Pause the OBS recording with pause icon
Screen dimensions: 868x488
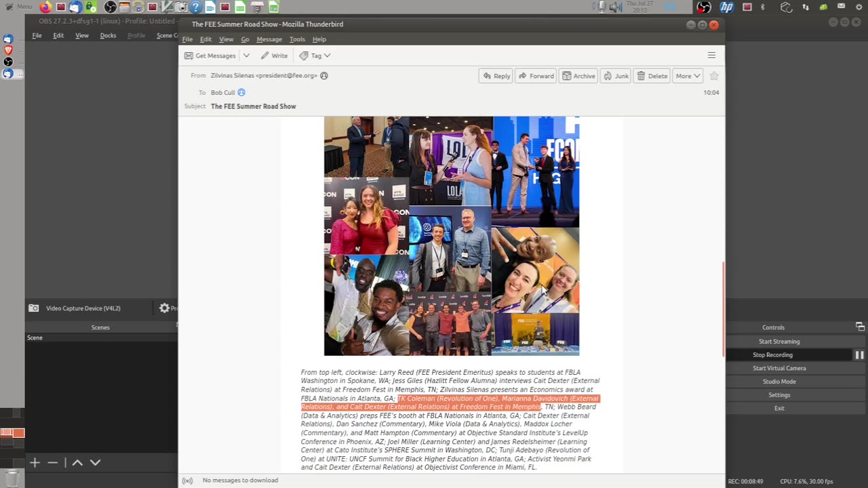click(859, 355)
